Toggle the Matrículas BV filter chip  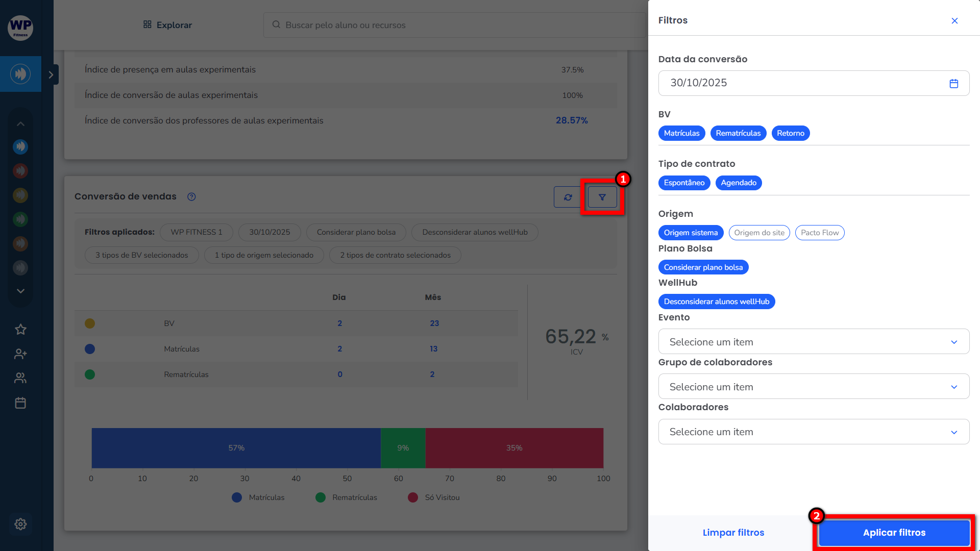click(x=681, y=133)
